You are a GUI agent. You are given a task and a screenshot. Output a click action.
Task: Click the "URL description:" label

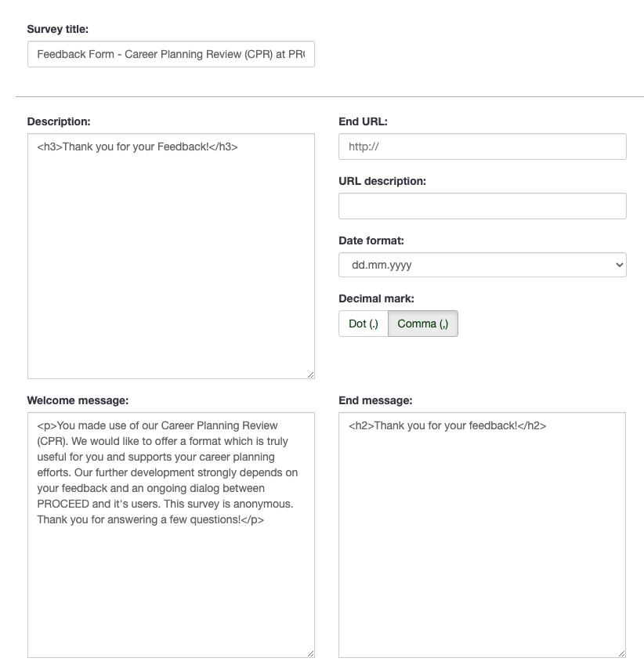click(382, 181)
